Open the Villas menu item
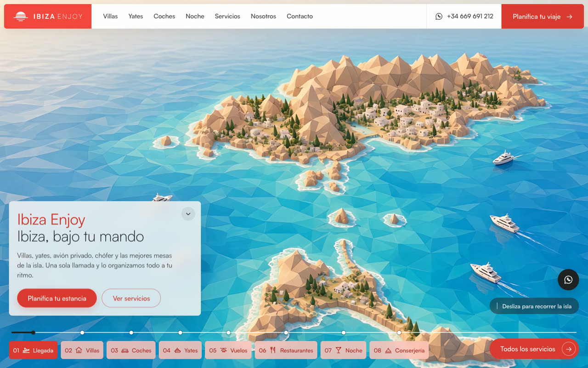This screenshot has width=588, height=368. click(x=110, y=17)
